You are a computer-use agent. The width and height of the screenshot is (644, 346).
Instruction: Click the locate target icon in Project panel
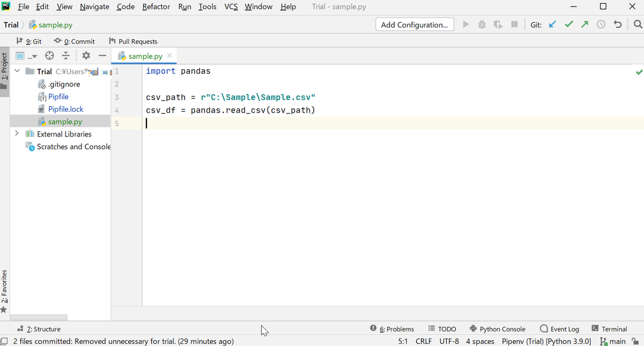pos(49,55)
